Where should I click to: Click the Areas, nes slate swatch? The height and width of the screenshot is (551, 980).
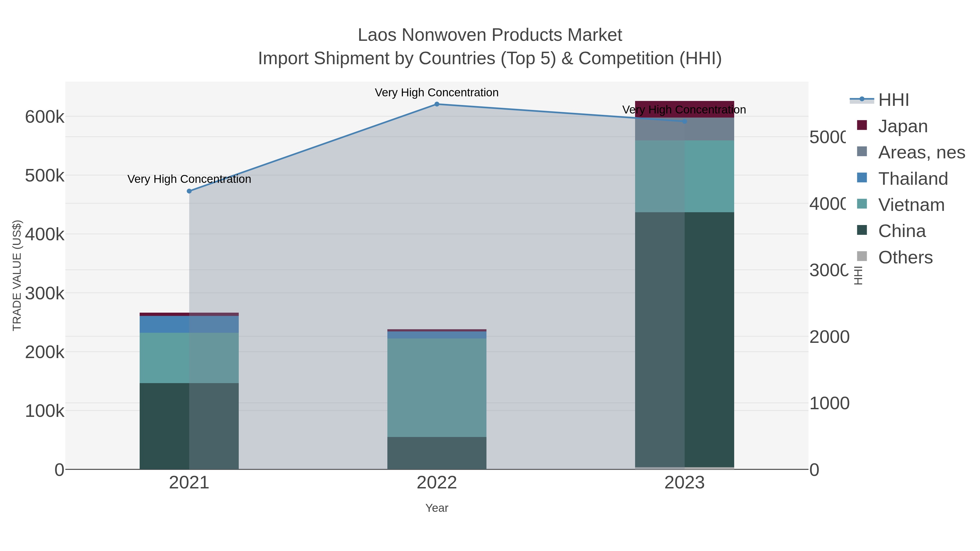[862, 151]
